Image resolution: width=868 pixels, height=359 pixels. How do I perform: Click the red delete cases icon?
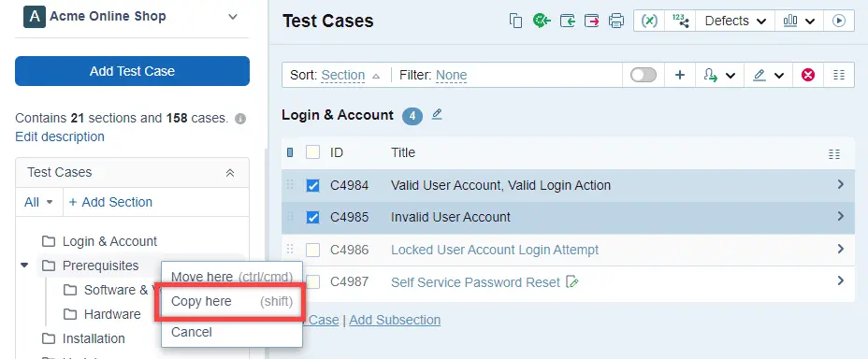point(807,75)
